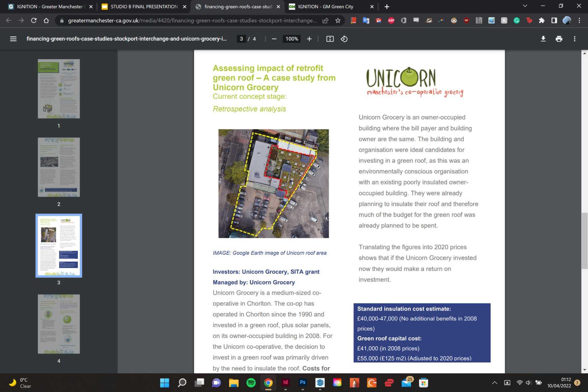Bookmark this page with the star
This screenshot has width=588, height=392.
tap(338, 20)
